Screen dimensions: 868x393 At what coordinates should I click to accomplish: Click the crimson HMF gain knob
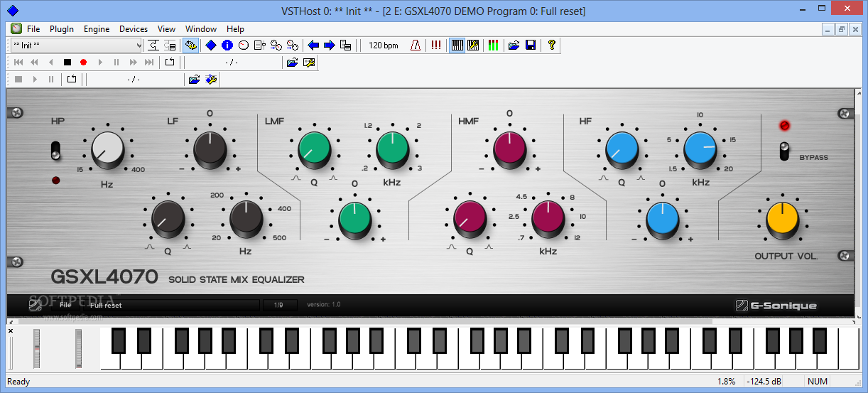[510, 149]
